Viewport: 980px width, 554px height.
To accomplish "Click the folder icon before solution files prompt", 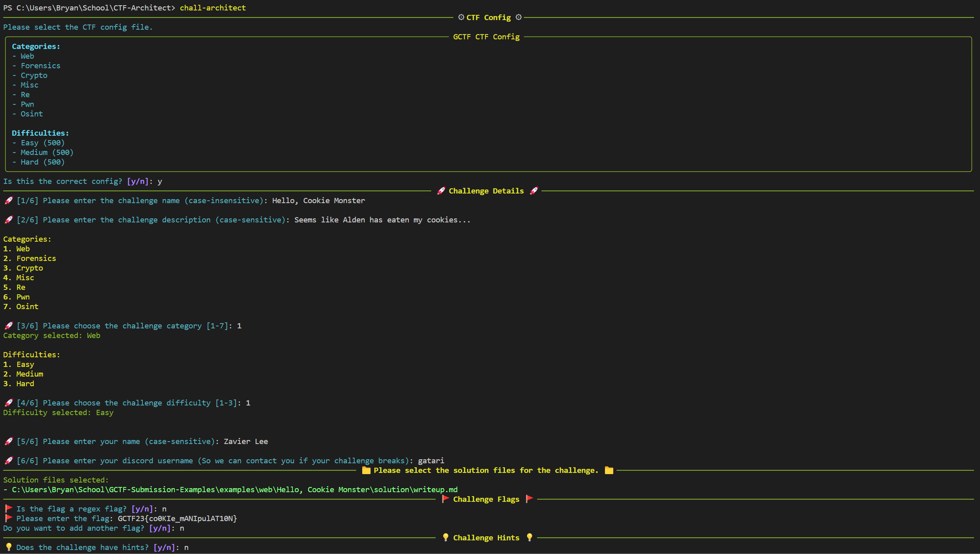I will coord(366,470).
